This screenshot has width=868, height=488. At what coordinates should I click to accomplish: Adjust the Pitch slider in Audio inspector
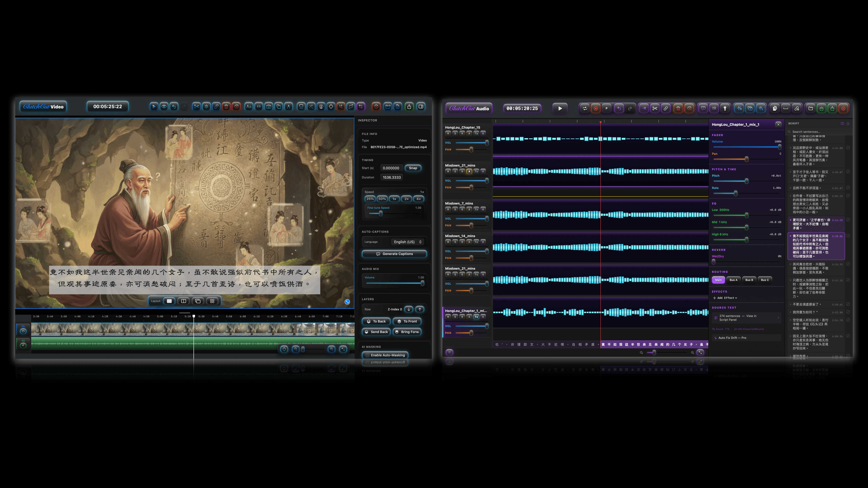[x=746, y=181]
